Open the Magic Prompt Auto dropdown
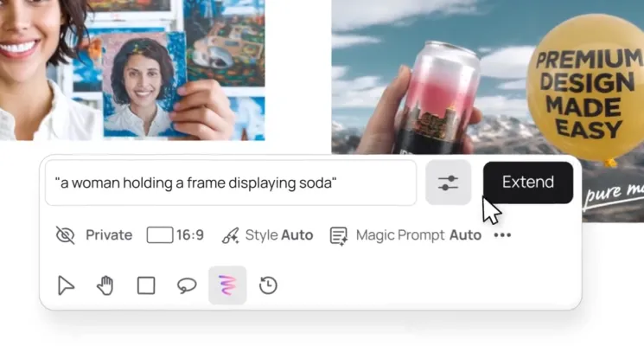Viewport: 644px width, 346px height. click(x=418, y=235)
